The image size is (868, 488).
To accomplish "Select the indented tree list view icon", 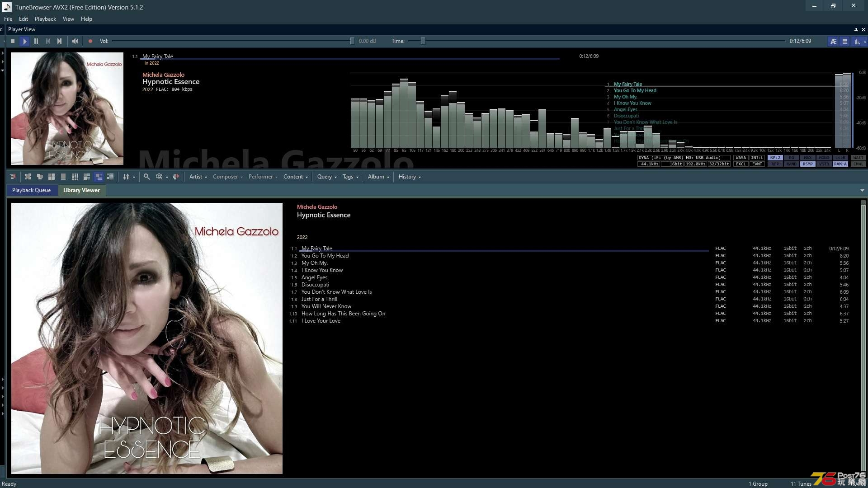I will pyautogui.click(x=110, y=177).
